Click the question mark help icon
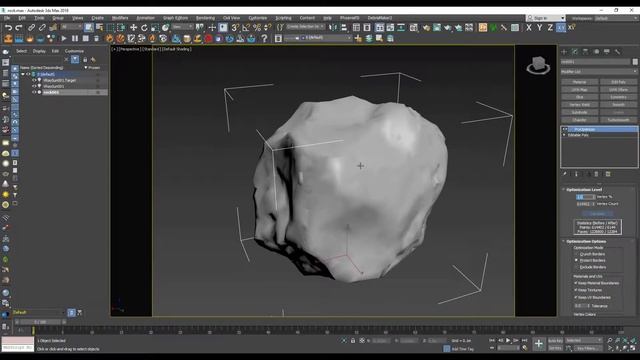Viewport: 640px width, 360px height. coord(264,38)
